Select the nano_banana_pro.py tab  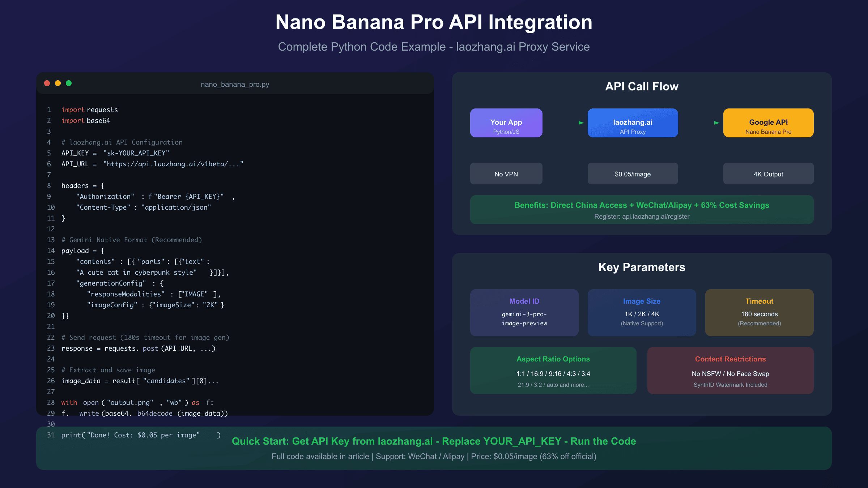235,85
